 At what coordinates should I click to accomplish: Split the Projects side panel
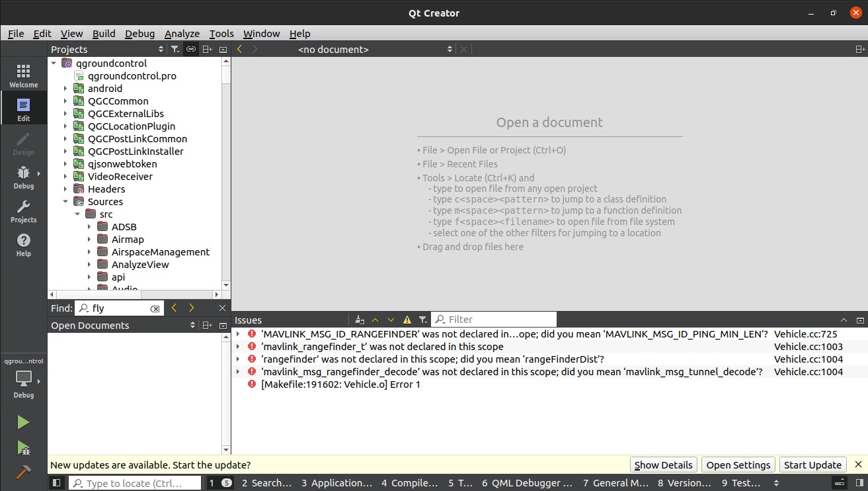click(207, 49)
